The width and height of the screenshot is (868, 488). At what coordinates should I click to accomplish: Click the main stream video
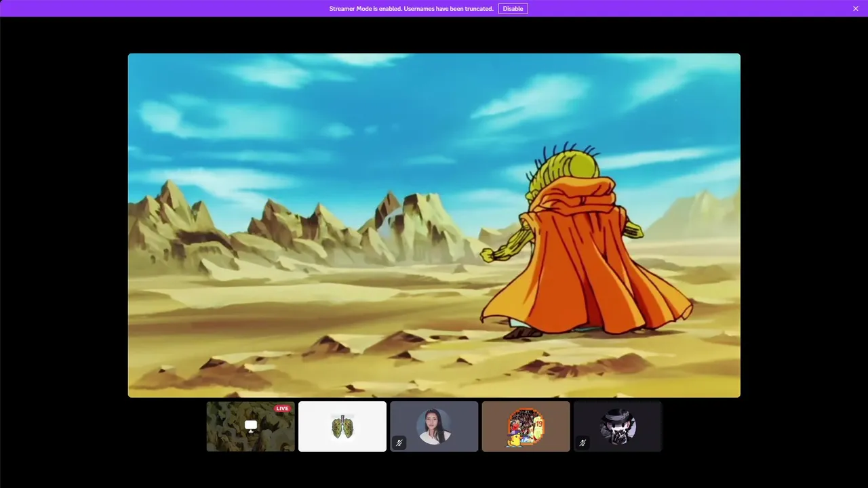434,225
